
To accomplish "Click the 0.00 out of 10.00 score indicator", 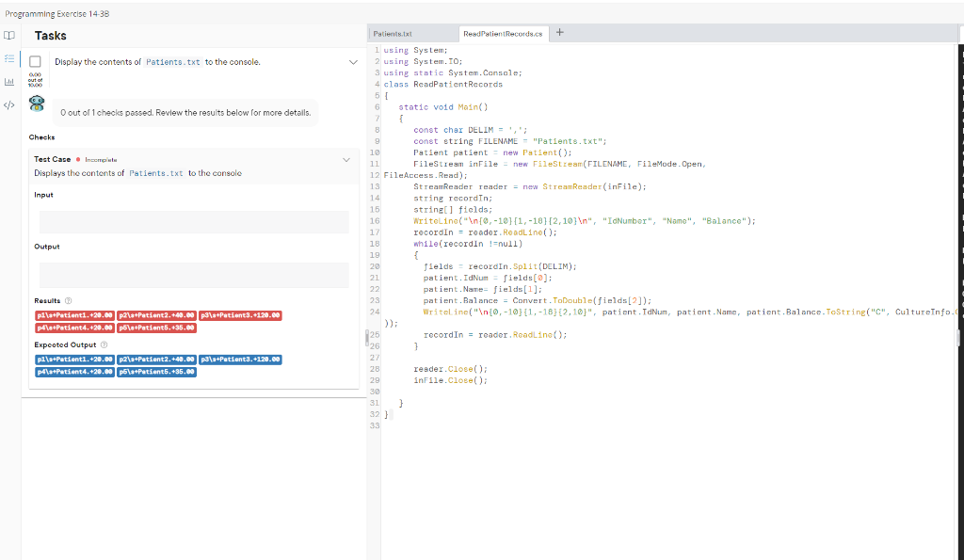I will [x=35, y=80].
